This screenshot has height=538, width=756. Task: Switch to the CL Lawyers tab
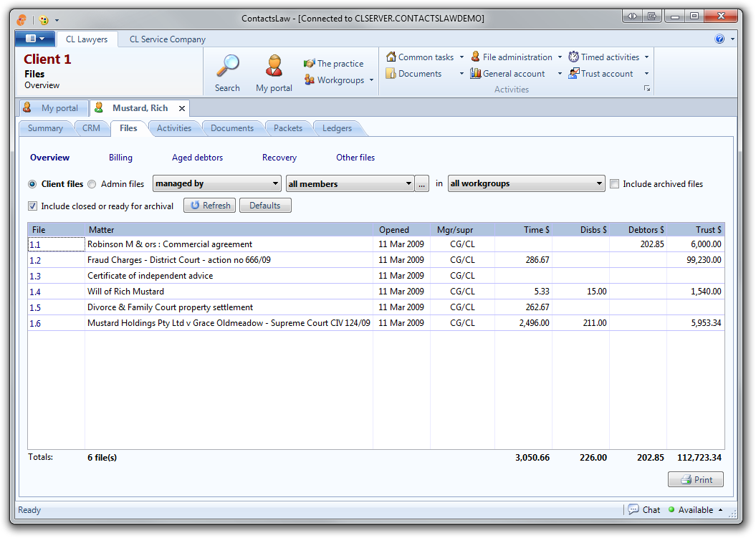[x=87, y=39]
